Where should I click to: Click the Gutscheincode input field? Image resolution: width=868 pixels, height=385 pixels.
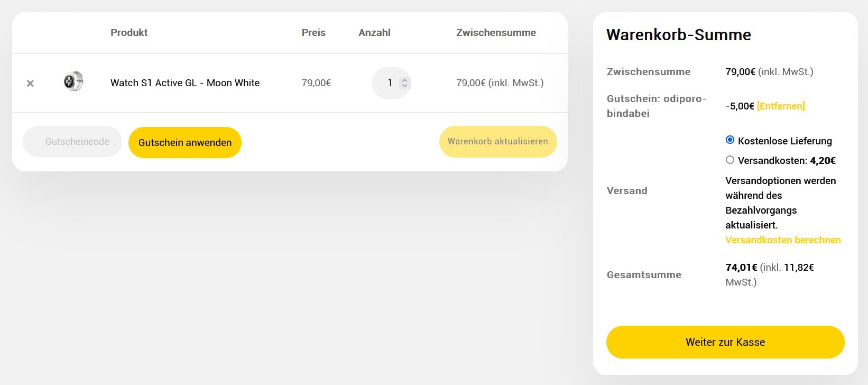point(72,142)
